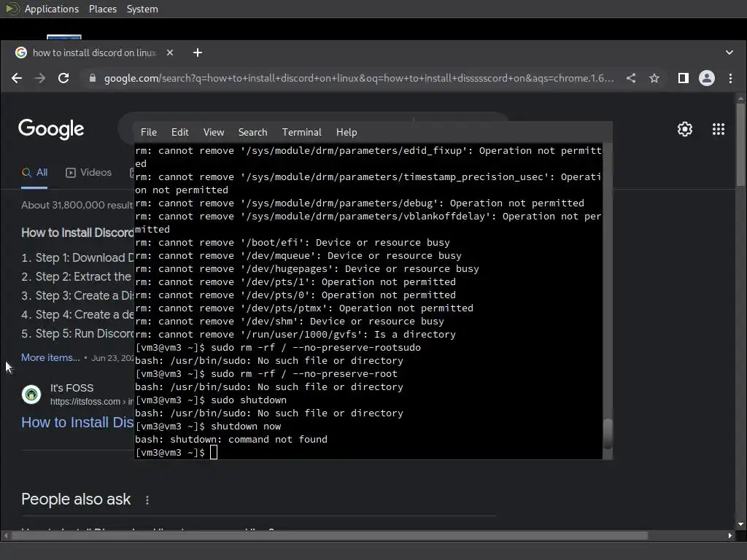Viewport: 747px width, 560px height.
Task: Select the 'how to install discord on linux' tab
Action: click(93, 52)
